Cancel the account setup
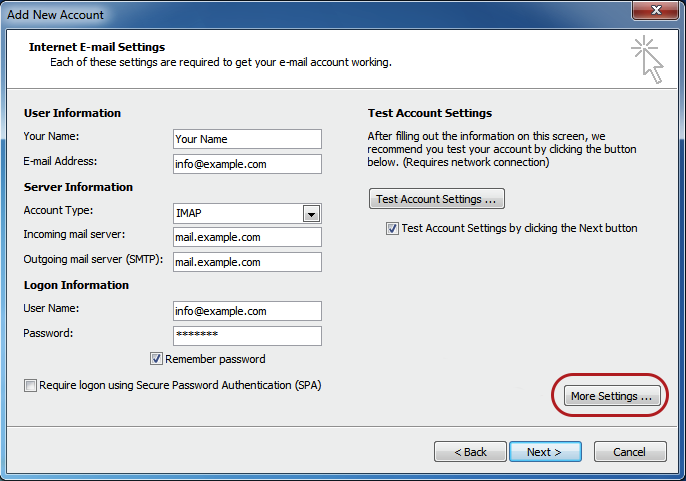The height and width of the screenshot is (481, 686). click(629, 452)
